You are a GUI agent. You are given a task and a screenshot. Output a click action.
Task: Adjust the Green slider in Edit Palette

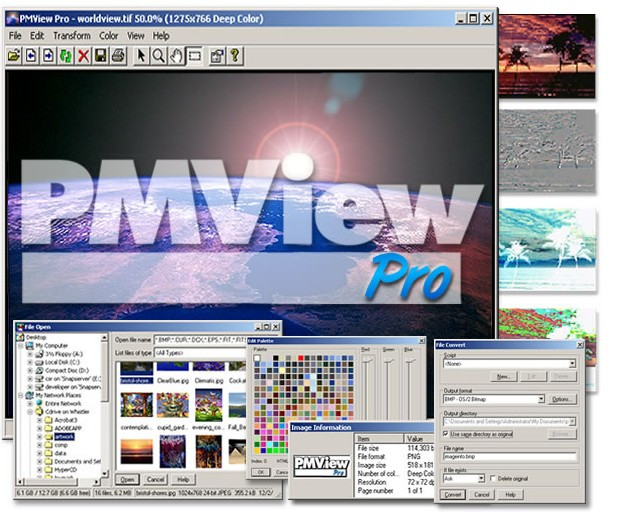(x=389, y=361)
